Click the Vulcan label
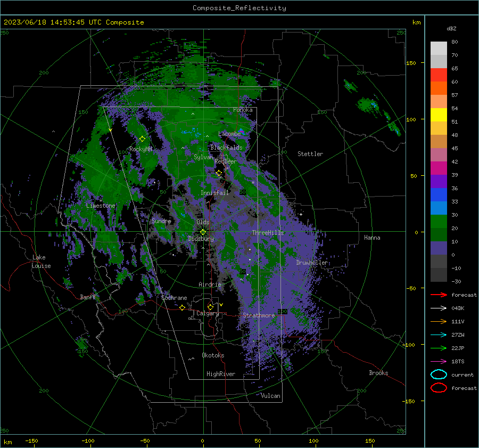This screenshot has height=448, width=479. coord(270,396)
